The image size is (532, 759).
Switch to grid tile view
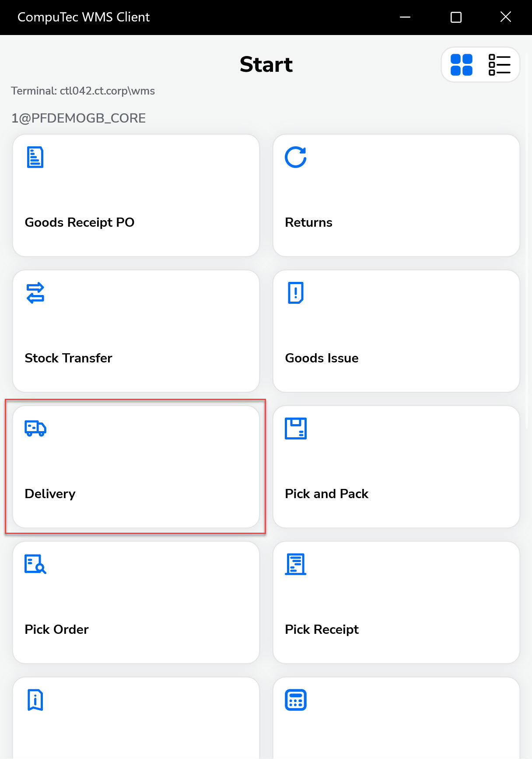(462, 65)
